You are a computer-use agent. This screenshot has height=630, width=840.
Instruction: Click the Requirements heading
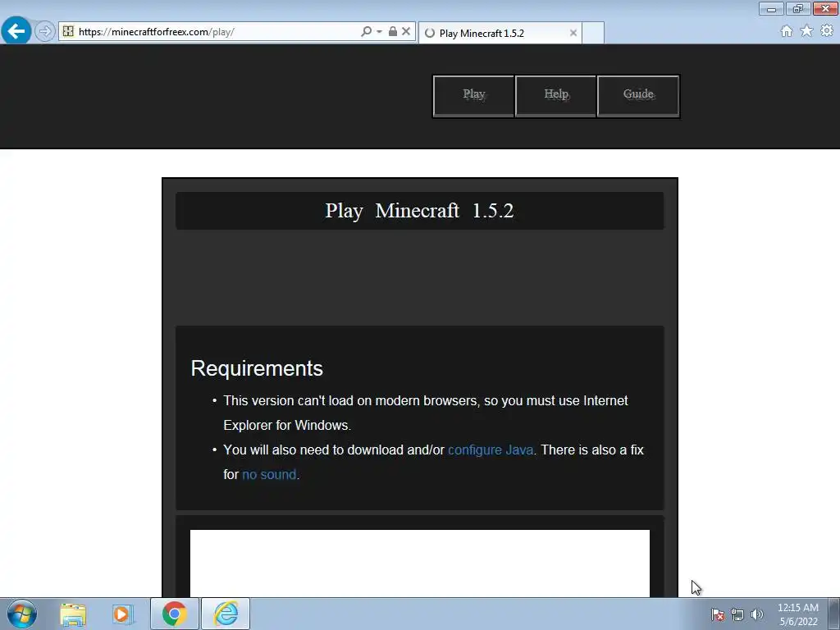(257, 368)
